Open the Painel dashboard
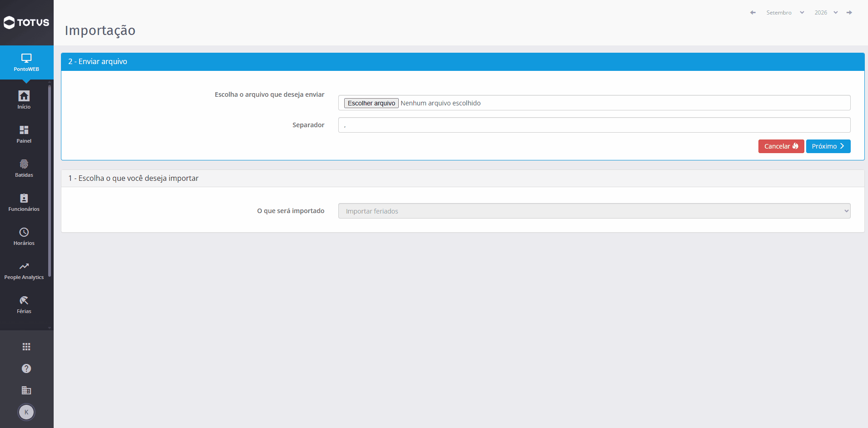 point(24,134)
